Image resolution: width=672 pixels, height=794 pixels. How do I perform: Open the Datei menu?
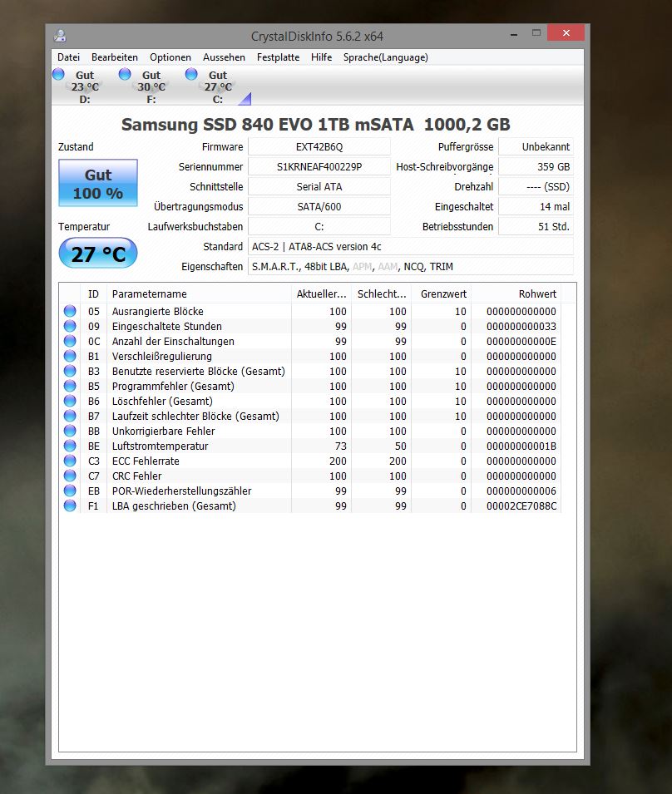pos(68,57)
